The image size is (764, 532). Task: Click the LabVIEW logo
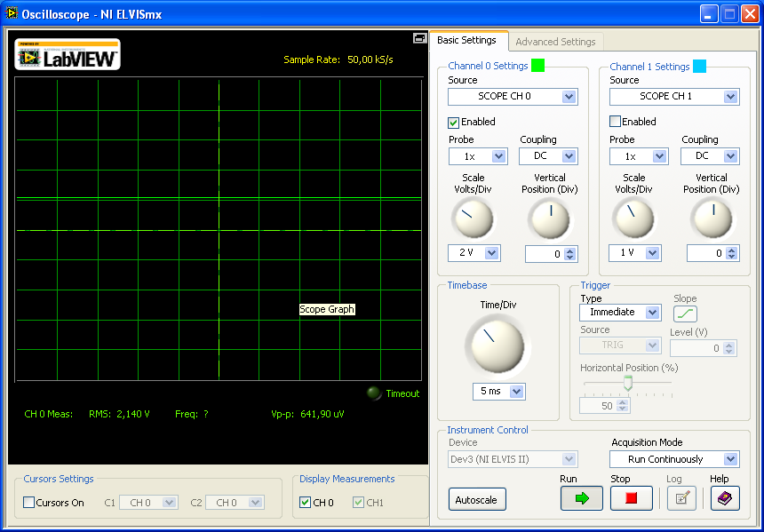pos(68,54)
